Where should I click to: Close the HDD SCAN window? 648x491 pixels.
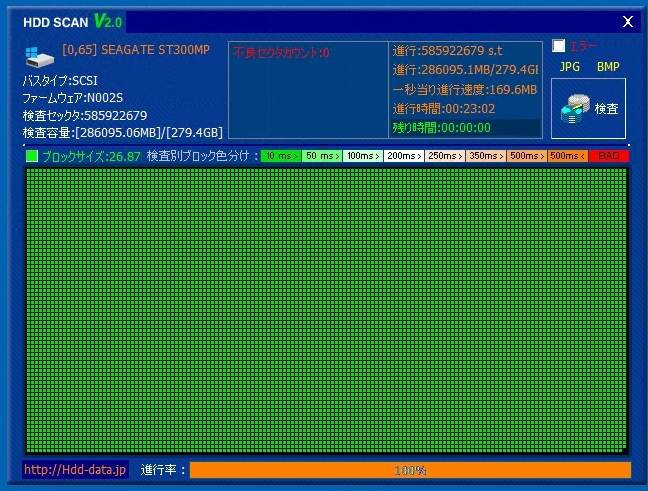(x=628, y=21)
